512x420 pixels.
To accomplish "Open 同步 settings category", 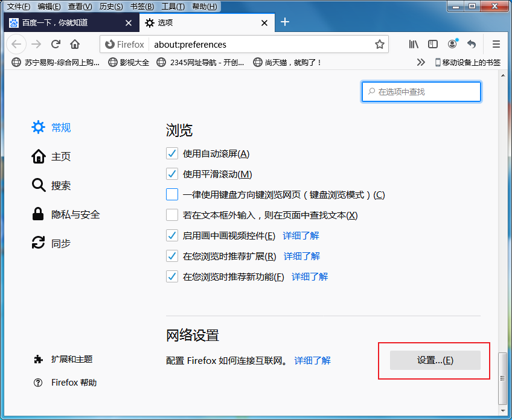I will 51,243.
